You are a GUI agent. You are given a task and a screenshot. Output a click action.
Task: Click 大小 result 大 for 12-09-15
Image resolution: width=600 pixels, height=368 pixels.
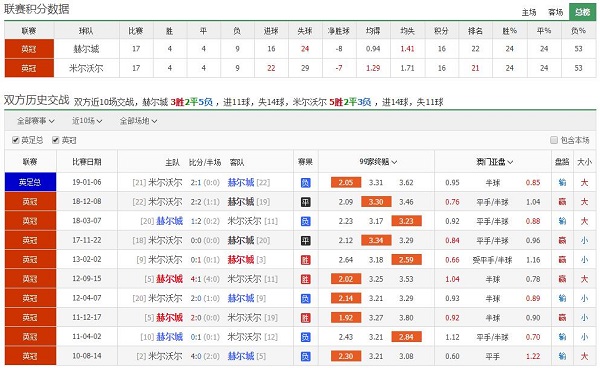point(584,279)
